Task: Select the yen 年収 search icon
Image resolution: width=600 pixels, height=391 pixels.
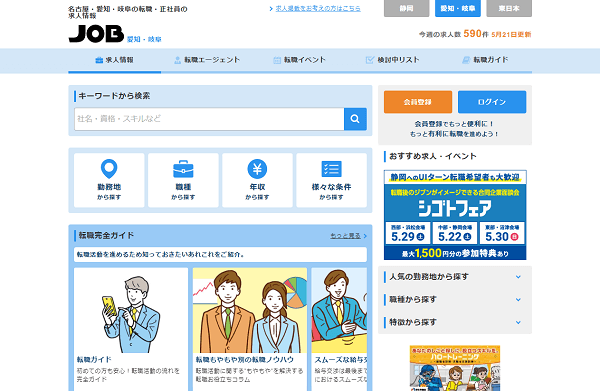Action: pyautogui.click(x=257, y=169)
